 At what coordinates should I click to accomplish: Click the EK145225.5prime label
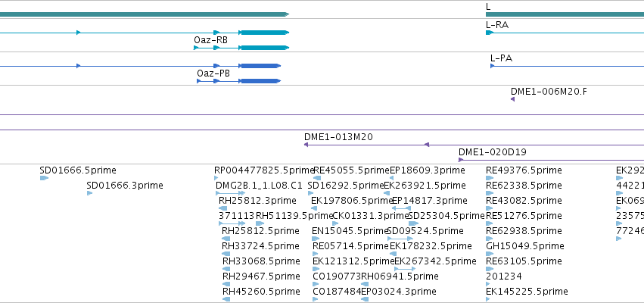(527, 292)
